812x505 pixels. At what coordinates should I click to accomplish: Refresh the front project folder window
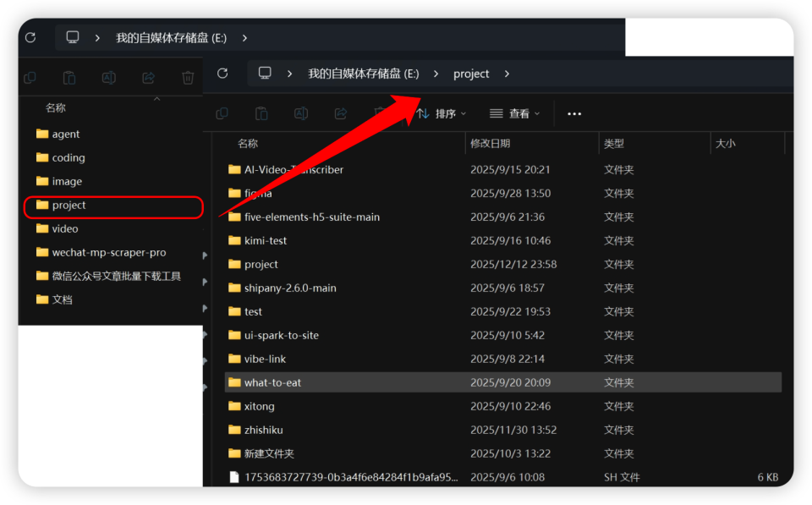(x=222, y=73)
